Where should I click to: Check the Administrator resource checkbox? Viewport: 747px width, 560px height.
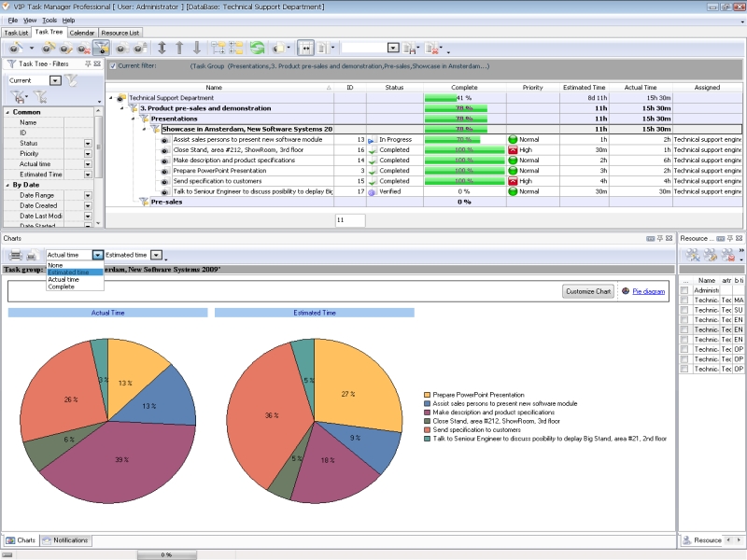(684, 290)
